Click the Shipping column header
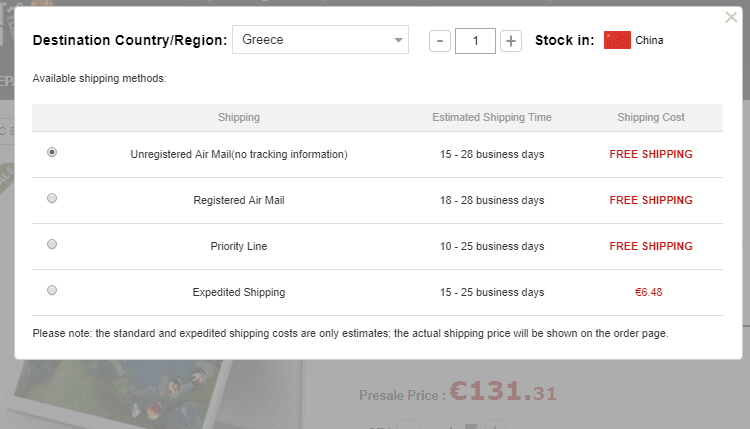 click(x=238, y=117)
